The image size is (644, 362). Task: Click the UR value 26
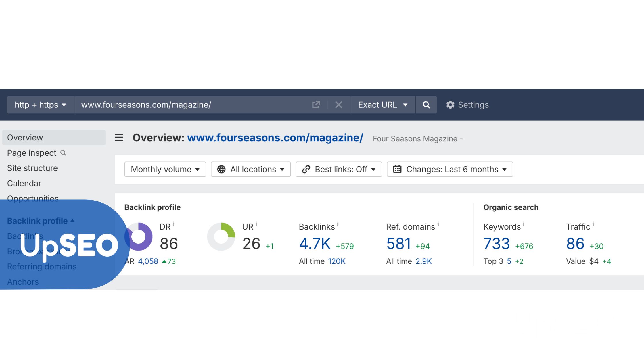click(251, 244)
